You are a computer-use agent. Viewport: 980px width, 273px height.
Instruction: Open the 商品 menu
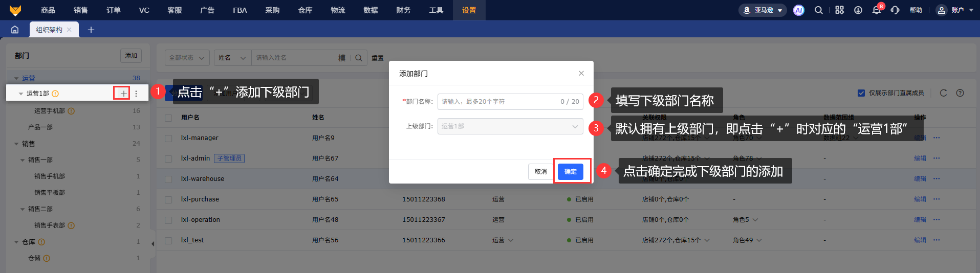tap(48, 10)
